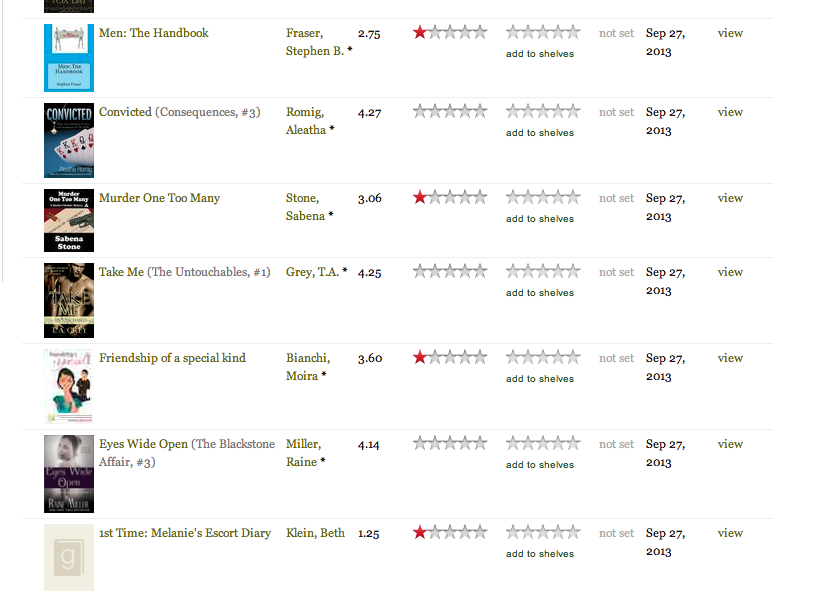
Task: Set first star rating for Men: The Handbook
Action: pyautogui.click(x=420, y=32)
